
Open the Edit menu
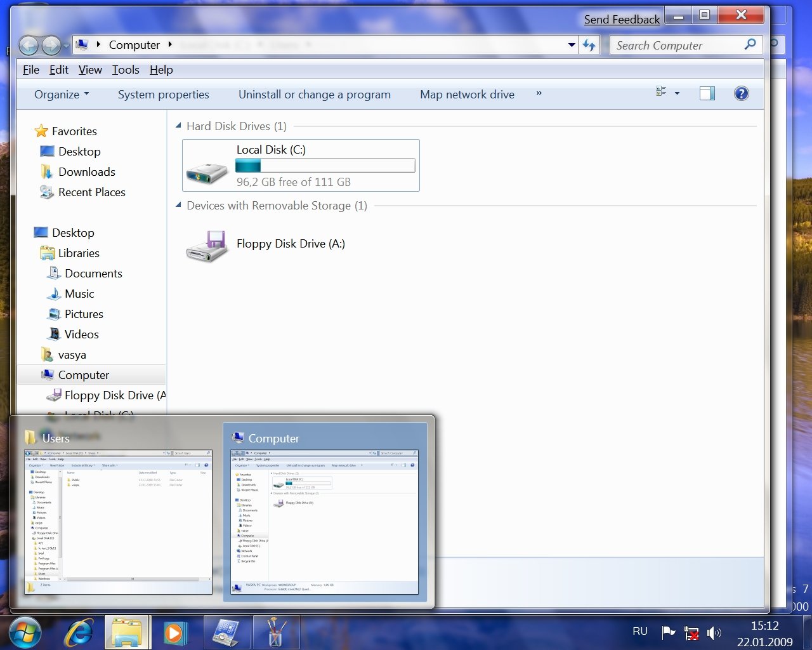(x=59, y=70)
